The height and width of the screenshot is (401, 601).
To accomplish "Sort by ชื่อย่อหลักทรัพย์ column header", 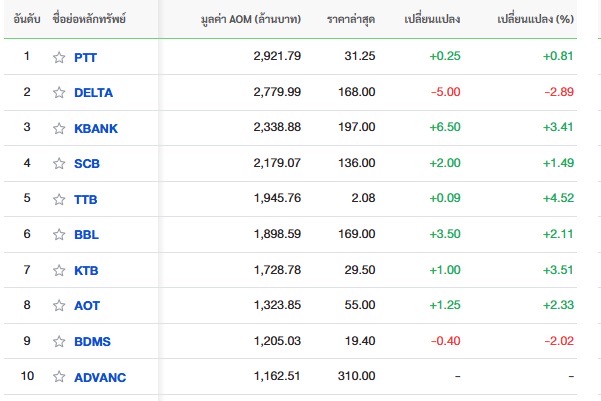I will click(x=92, y=20).
